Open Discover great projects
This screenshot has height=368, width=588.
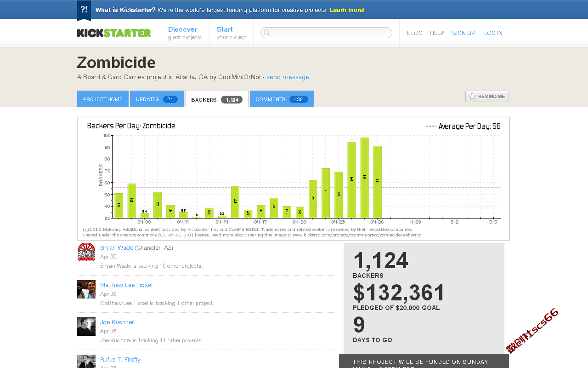[x=185, y=33]
